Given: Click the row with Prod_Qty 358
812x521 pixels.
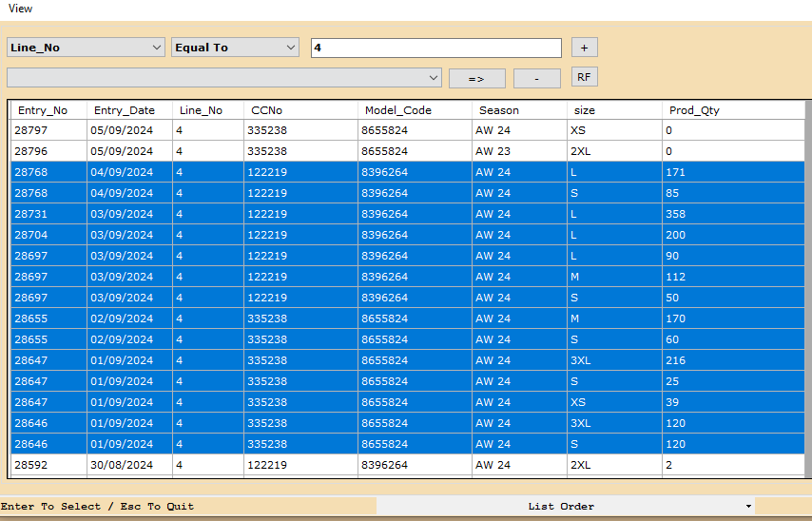Looking at the screenshot, I should click(380, 214).
